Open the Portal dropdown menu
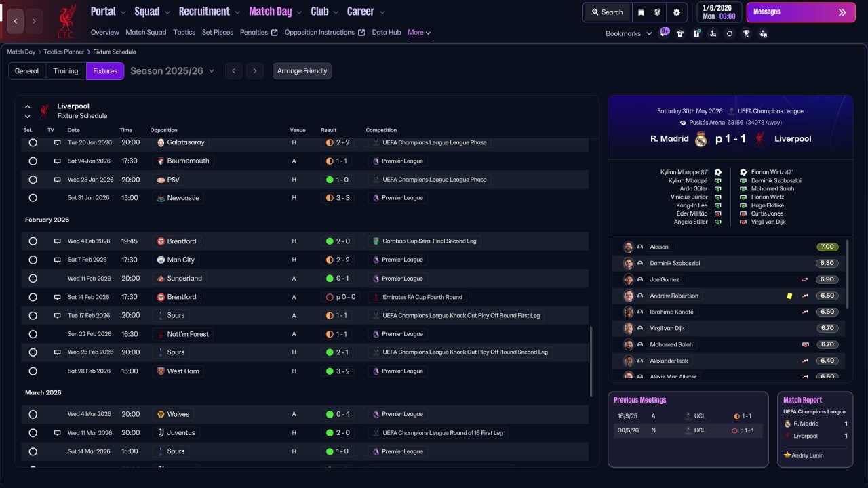 [108, 12]
